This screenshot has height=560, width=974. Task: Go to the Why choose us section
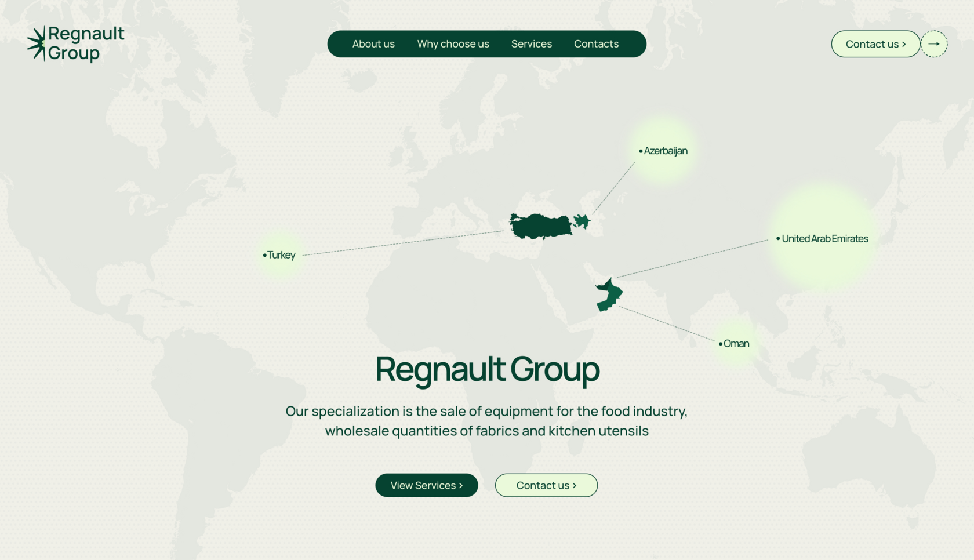point(453,44)
